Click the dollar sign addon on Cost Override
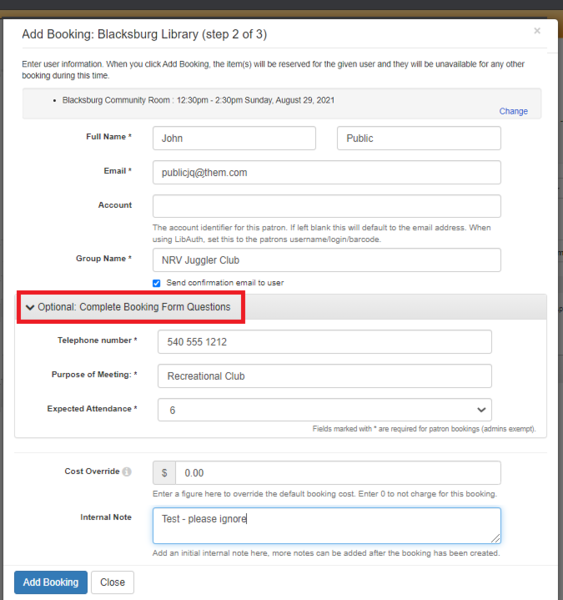This screenshot has width=563, height=600. pos(164,473)
